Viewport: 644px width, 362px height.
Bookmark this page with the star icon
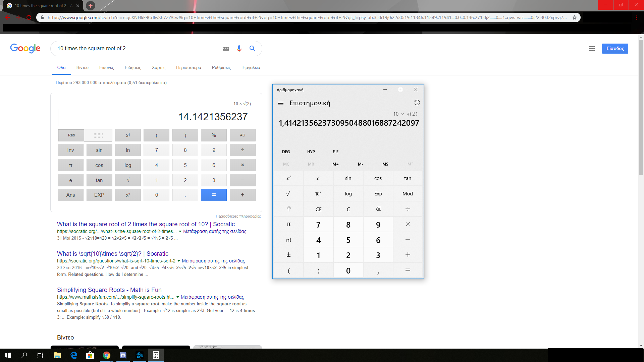click(x=574, y=17)
